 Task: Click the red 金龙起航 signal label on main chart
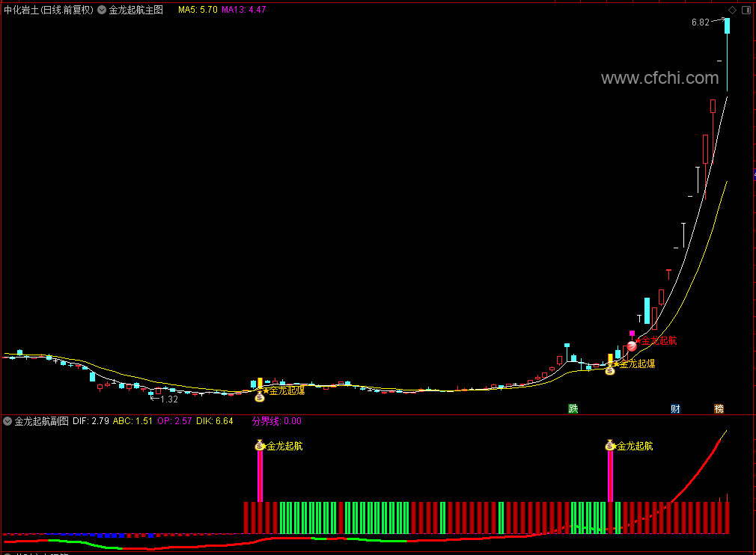click(x=659, y=340)
